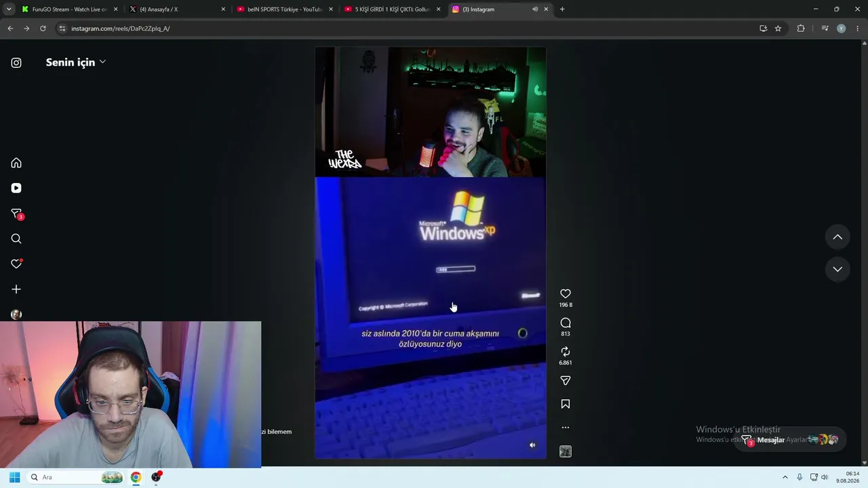Show hidden system tray icons
The width and height of the screenshot is (868, 488).
[x=785, y=477]
